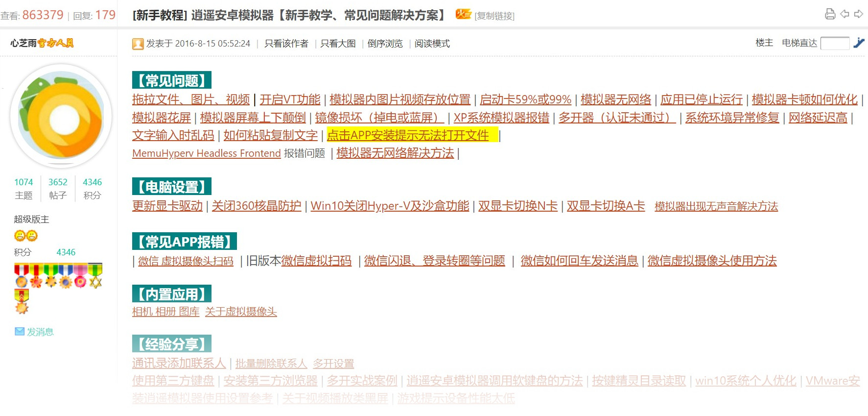Open 双显卡切换N卡 link

(518, 206)
